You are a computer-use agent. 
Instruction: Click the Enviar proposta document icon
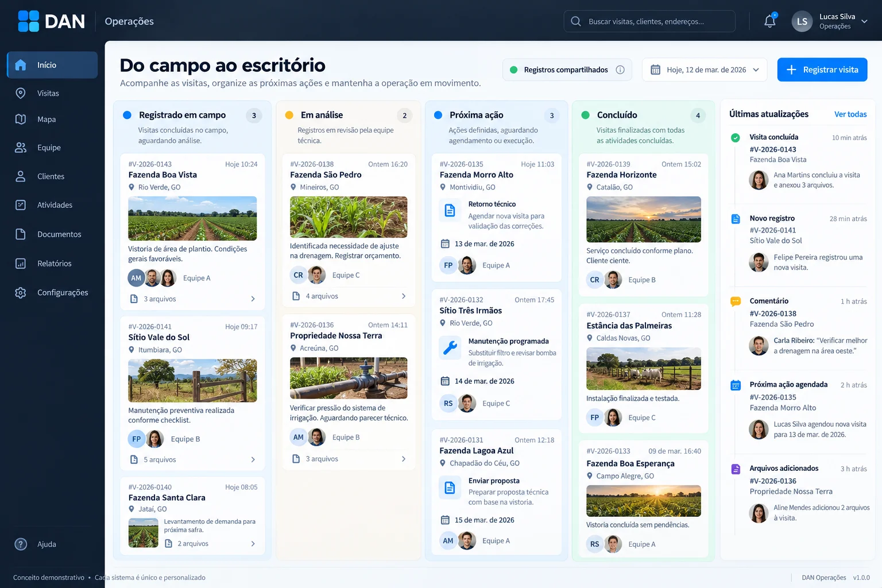pos(450,488)
